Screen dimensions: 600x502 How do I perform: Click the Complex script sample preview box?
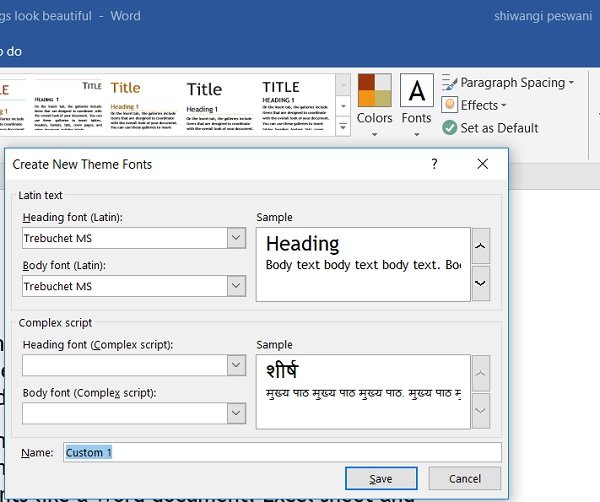363,392
